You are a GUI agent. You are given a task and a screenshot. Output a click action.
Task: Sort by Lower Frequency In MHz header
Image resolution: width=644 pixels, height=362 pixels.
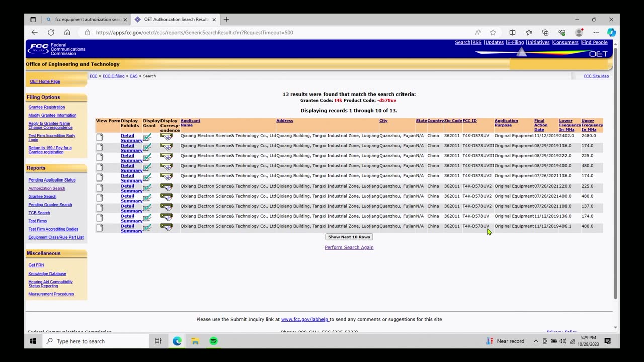click(x=570, y=125)
